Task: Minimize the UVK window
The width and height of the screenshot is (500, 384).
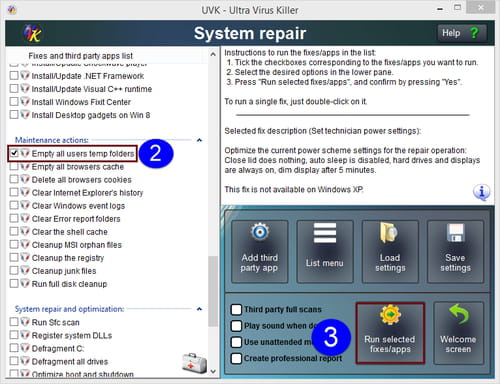Action: point(440,9)
